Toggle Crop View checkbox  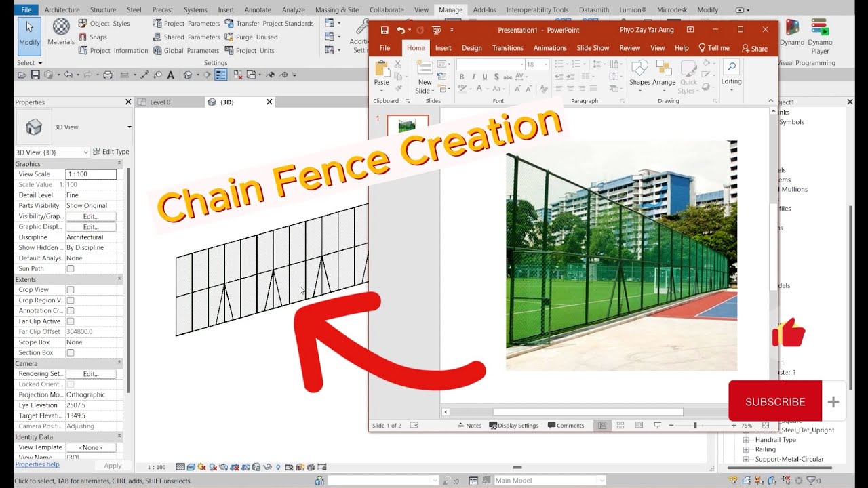click(71, 289)
